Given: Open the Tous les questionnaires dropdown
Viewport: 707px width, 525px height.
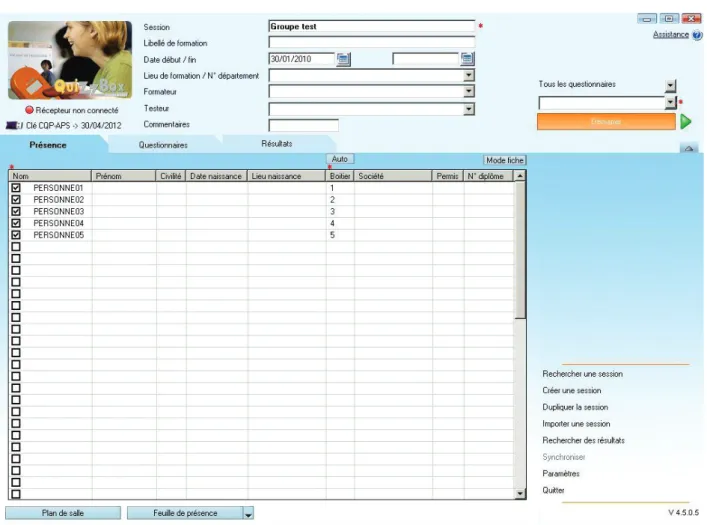Looking at the screenshot, I should tap(670, 85).
